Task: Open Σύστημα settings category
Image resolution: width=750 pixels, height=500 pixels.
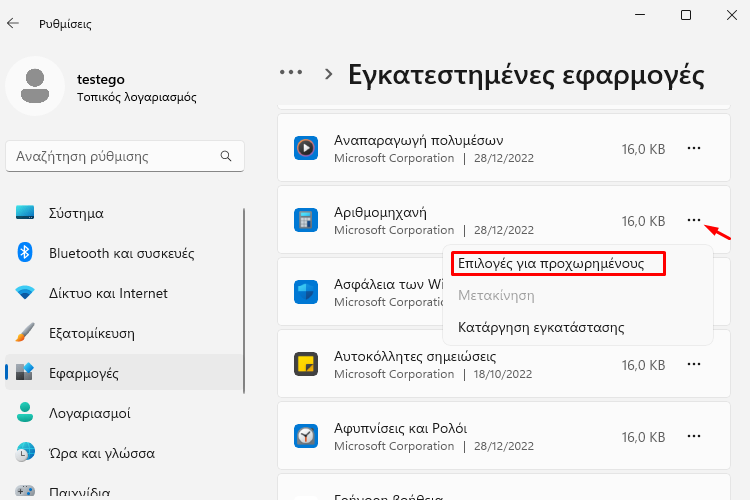Action: point(124,213)
